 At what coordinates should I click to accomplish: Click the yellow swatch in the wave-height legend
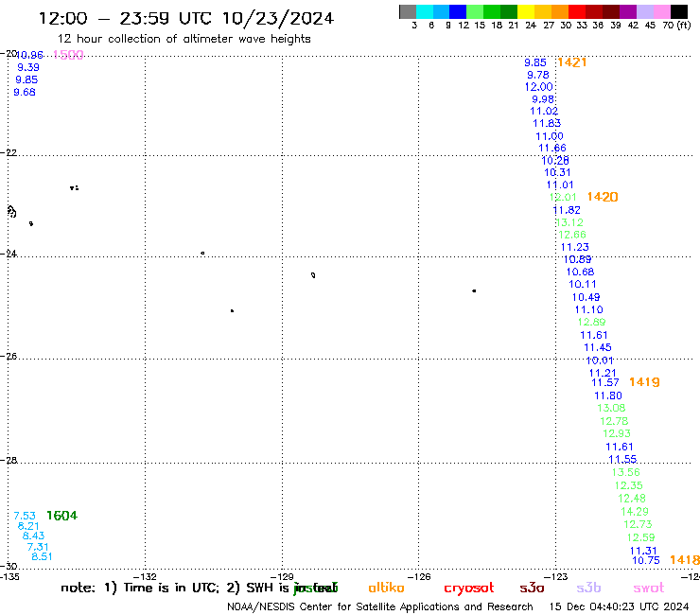[526, 11]
